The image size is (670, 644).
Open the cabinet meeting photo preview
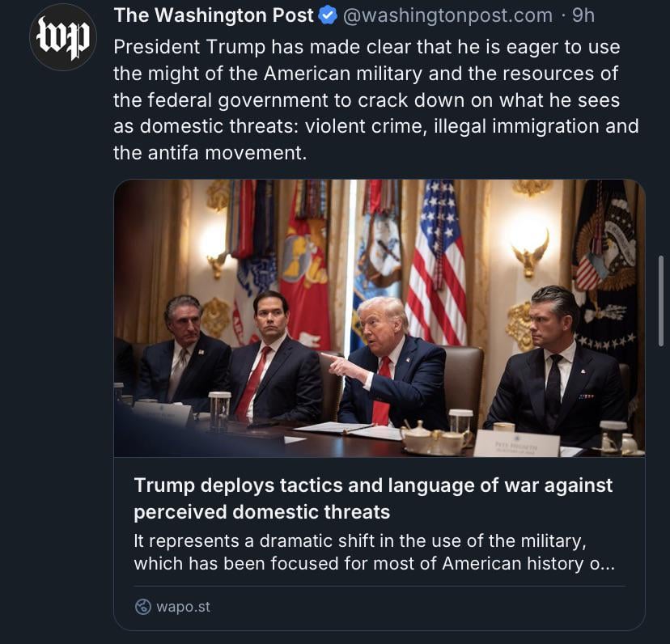click(x=380, y=319)
